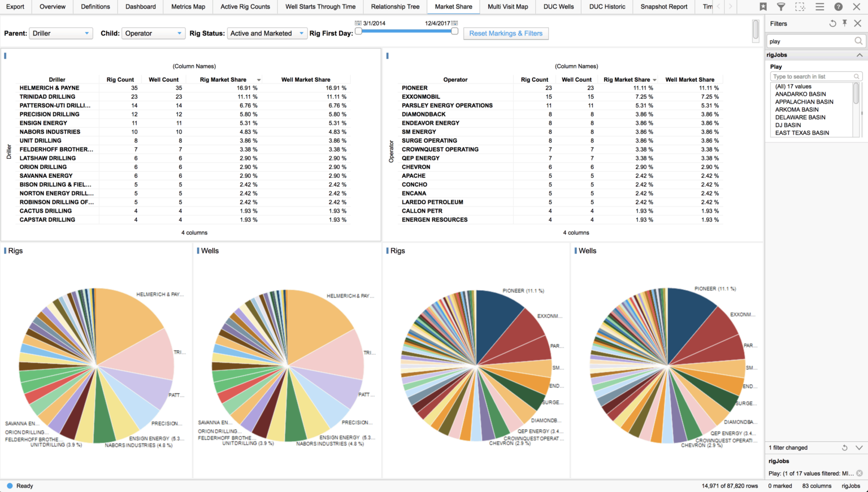Click the Help question mark icon

837,7
